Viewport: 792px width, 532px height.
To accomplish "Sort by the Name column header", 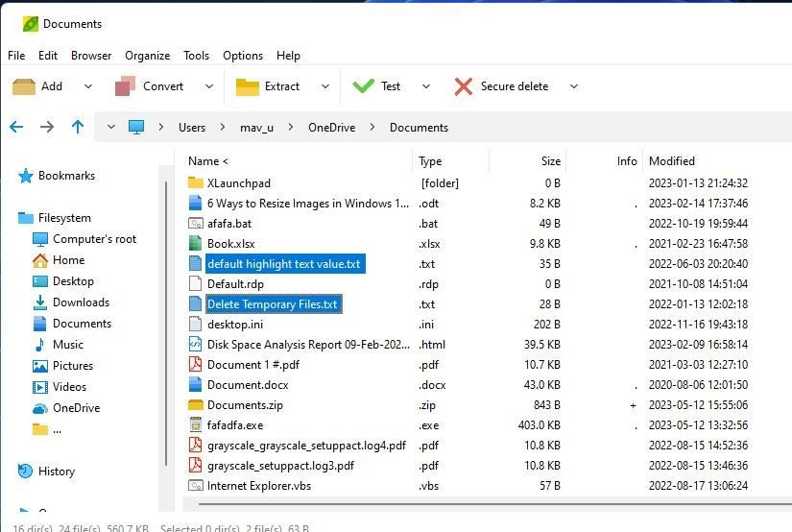I will coord(207,161).
